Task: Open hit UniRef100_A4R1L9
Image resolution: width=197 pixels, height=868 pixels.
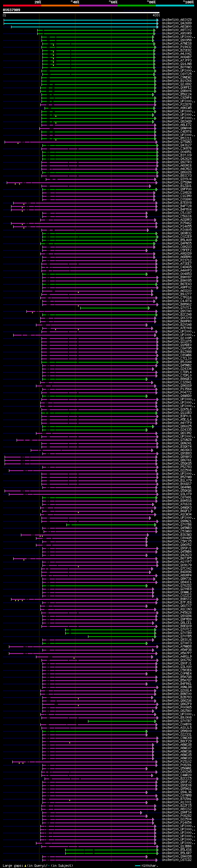Action: (177, 656)
